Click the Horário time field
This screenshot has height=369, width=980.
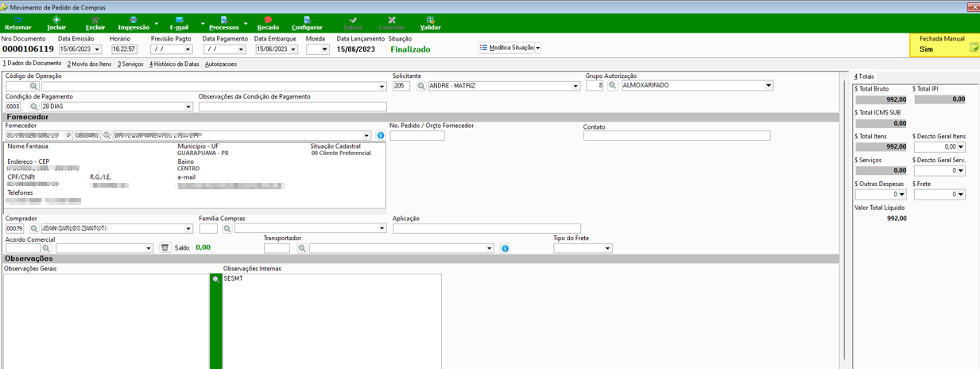125,49
